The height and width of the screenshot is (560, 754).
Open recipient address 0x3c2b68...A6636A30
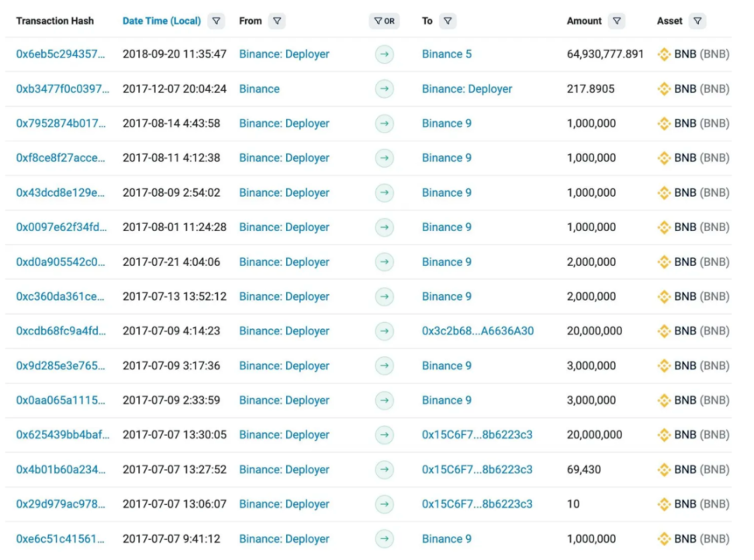click(478, 331)
